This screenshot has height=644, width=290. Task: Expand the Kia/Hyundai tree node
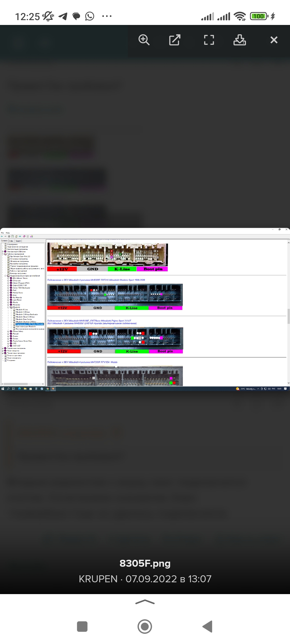click(x=8, y=298)
